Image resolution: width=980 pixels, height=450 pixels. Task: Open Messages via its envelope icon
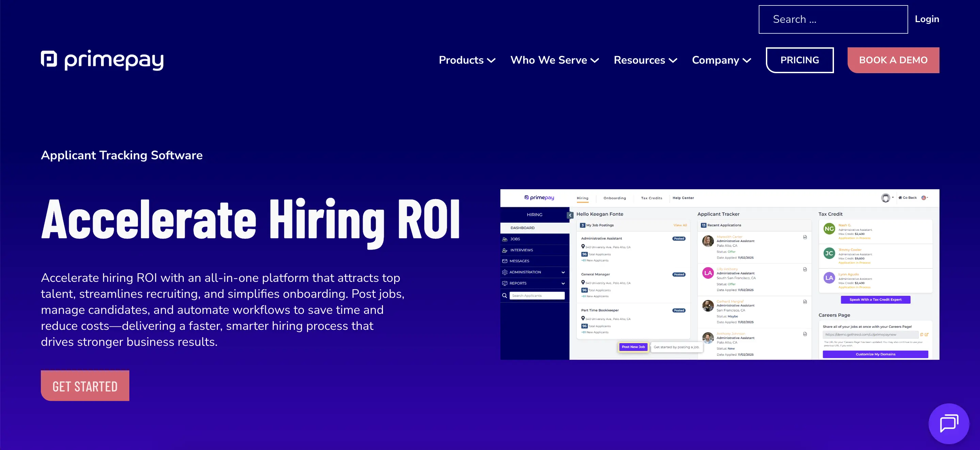(505, 261)
